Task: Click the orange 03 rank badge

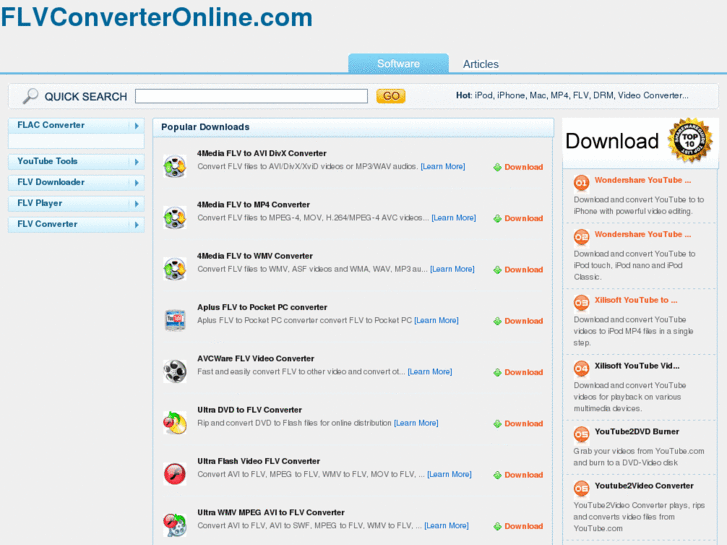Action: click(581, 302)
